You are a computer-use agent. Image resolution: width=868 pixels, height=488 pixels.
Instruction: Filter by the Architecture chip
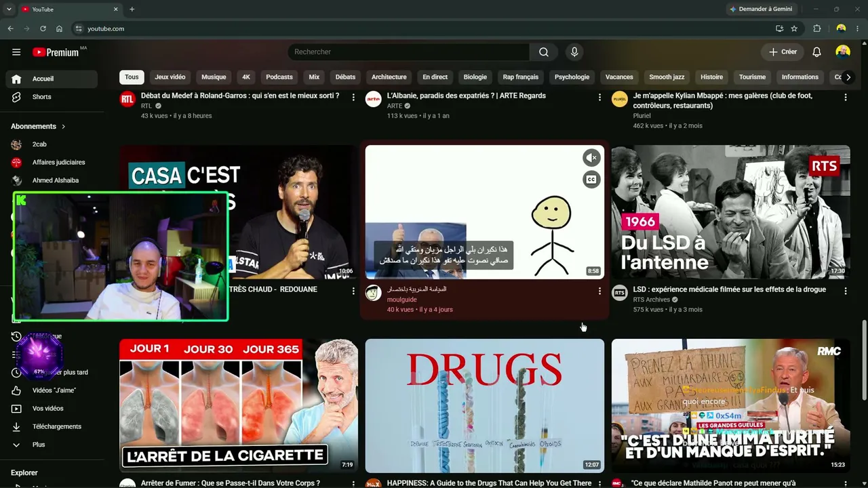click(389, 77)
